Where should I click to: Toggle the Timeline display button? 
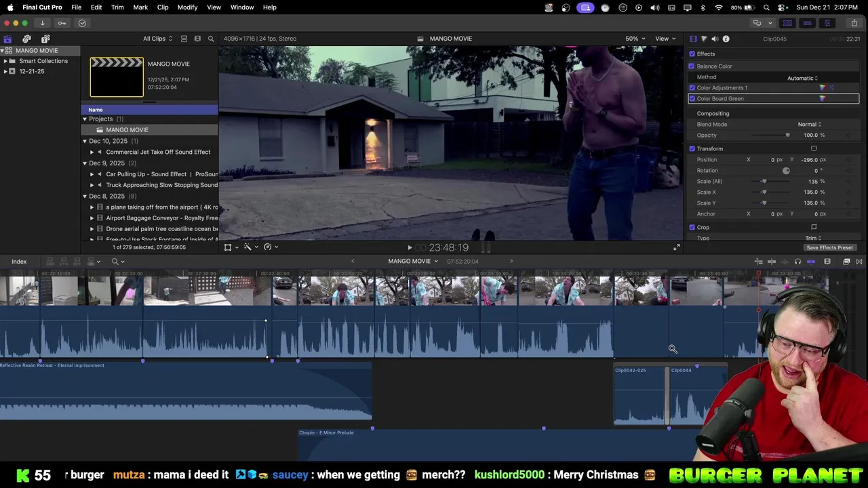(807, 23)
